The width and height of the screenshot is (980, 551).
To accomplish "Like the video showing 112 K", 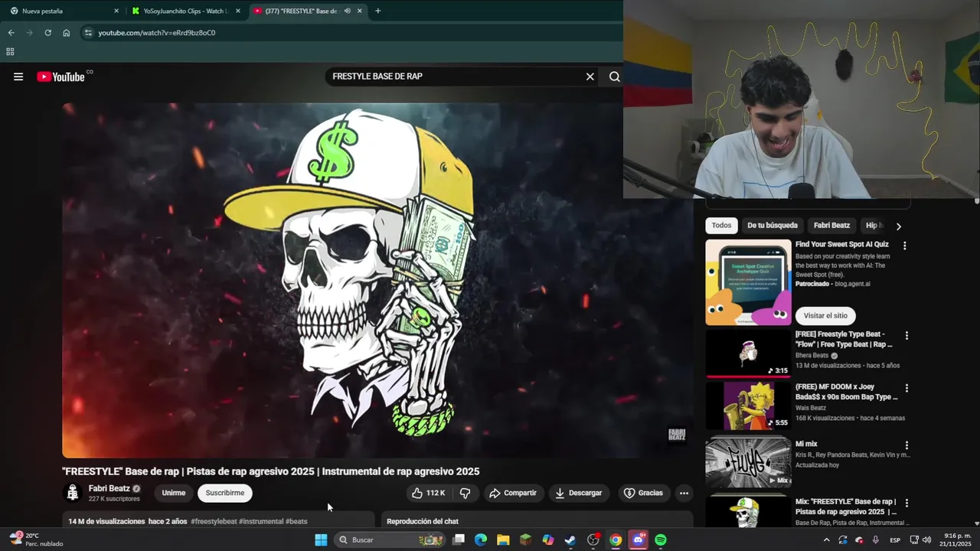I will pos(428,493).
